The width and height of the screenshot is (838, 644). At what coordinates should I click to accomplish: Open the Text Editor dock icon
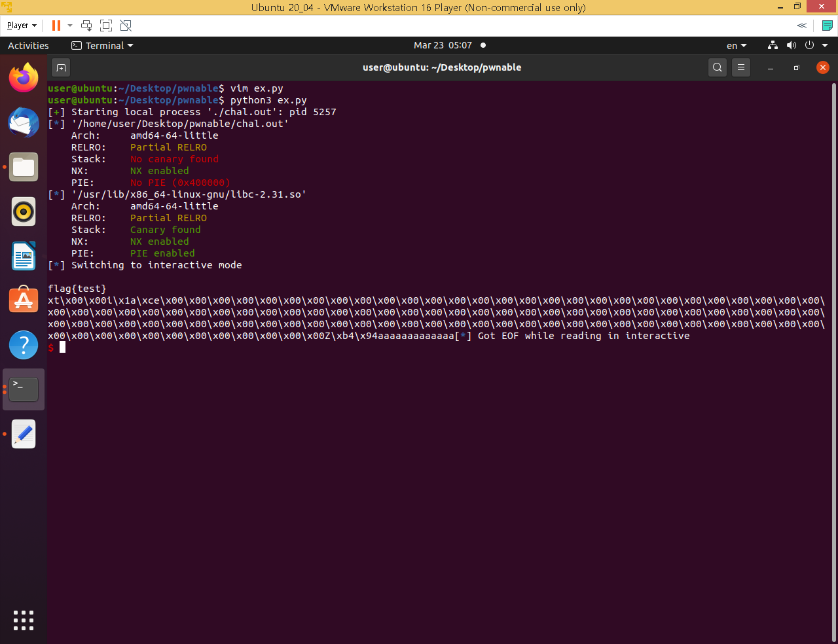(x=24, y=434)
